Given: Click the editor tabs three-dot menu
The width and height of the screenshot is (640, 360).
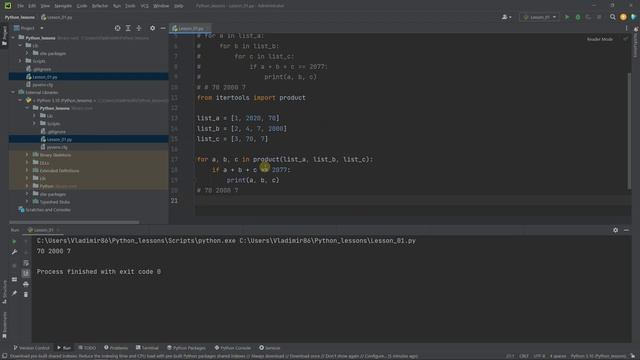Looking at the screenshot, I should click(x=627, y=28).
